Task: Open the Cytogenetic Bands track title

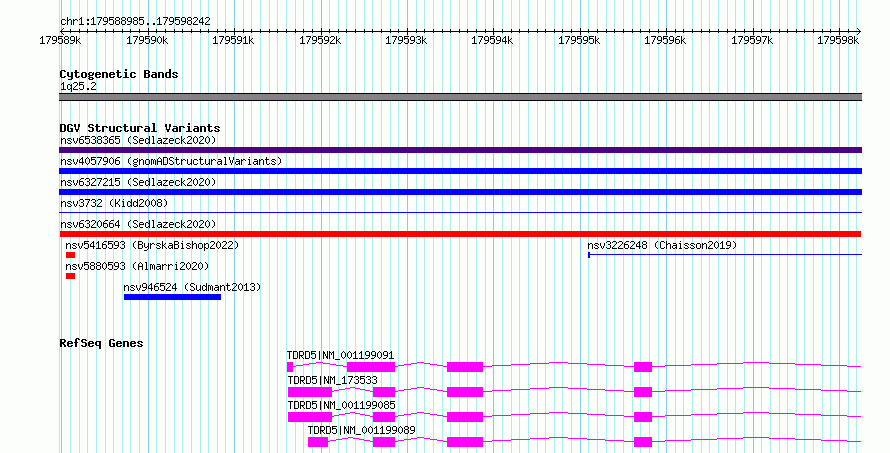Action: point(119,74)
